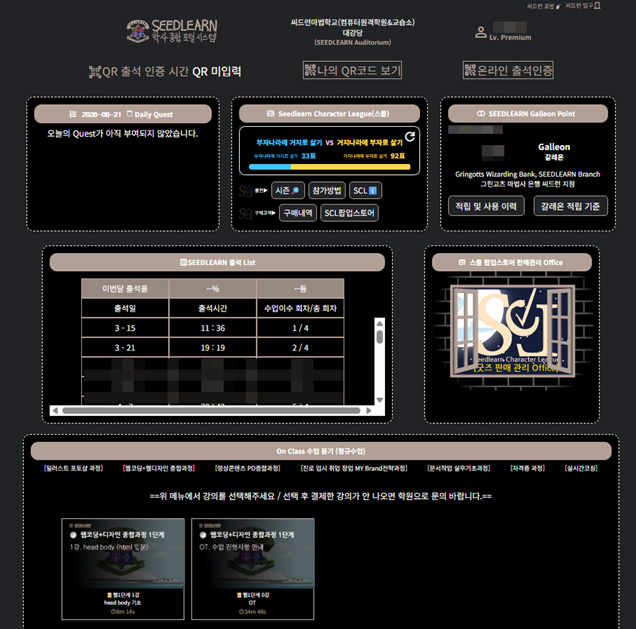Open 갈레온 적립 기준 accrual criteria

[x=570, y=206]
